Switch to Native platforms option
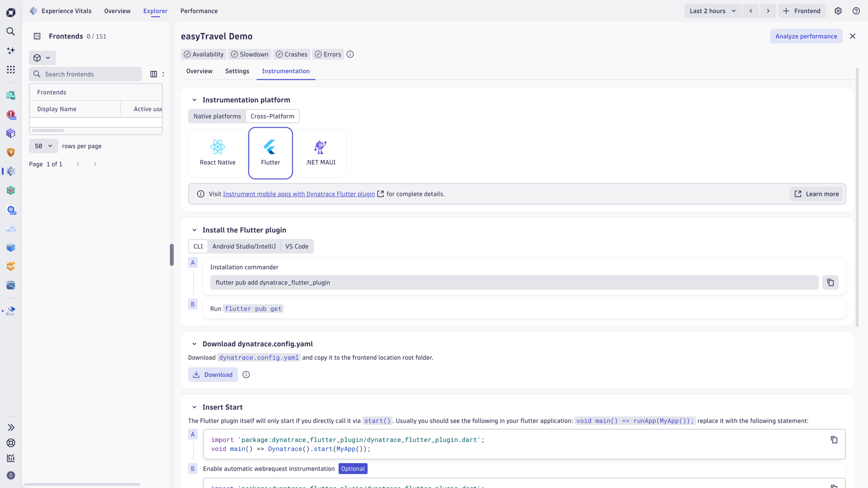The width and height of the screenshot is (868, 488). click(x=217, y=116)
